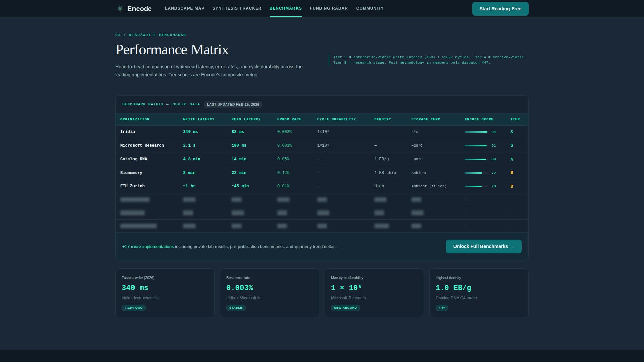This screenshot has height=362, width=644.
Task: Click the Ambient (silica) storage temp cell
Action: (x=429, y=186)
